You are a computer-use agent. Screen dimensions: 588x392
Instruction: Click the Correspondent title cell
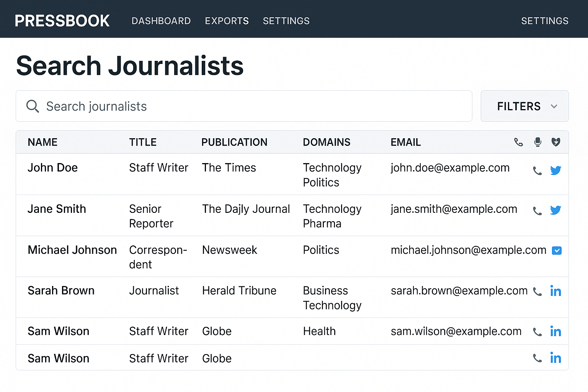(158, 257)
